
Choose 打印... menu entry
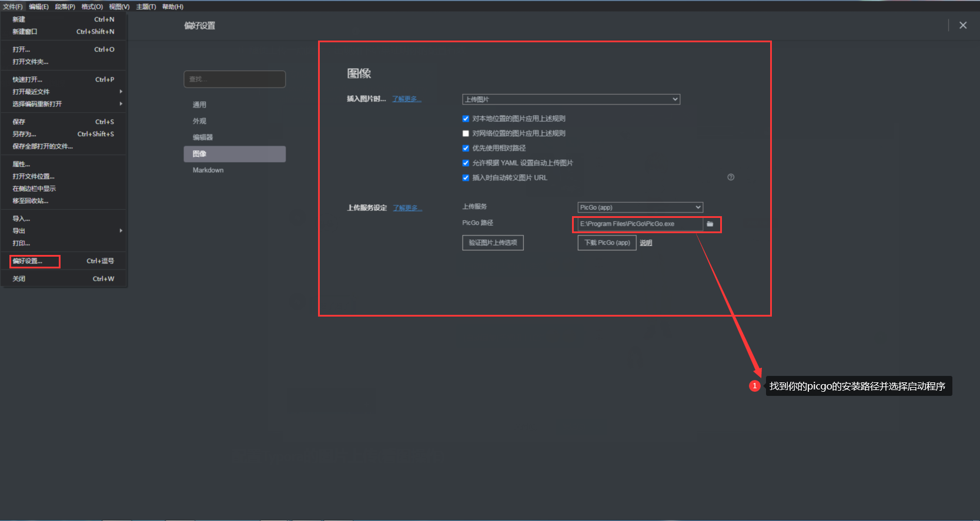click(63, 243)
